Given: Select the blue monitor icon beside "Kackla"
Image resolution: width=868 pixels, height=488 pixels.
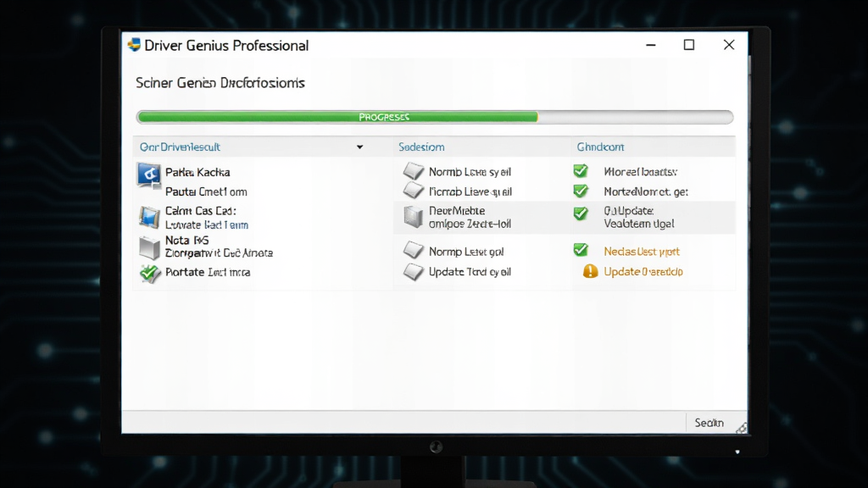Looking at the screenshot, I should point(149,175).
